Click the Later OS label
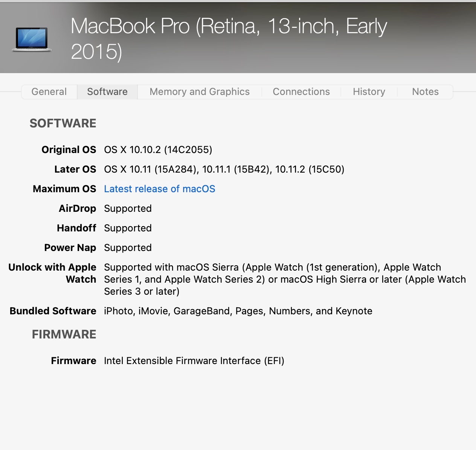This screenshot has height=450, width=476. 75,169
